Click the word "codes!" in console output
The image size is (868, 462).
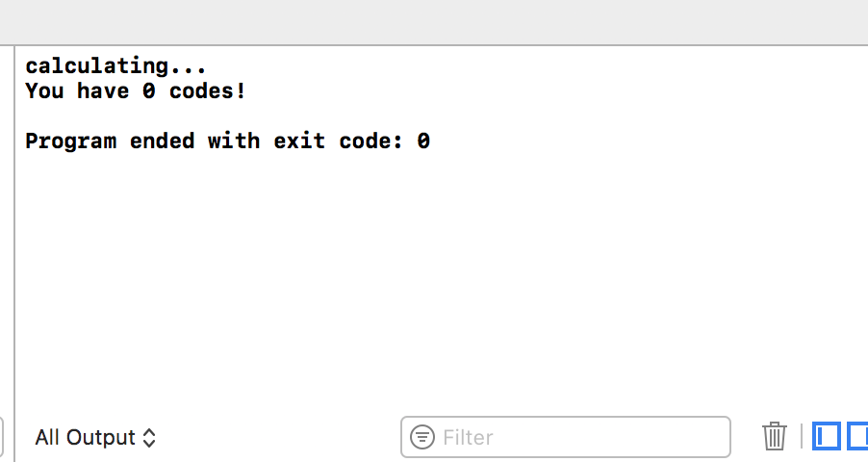(208, 90)
